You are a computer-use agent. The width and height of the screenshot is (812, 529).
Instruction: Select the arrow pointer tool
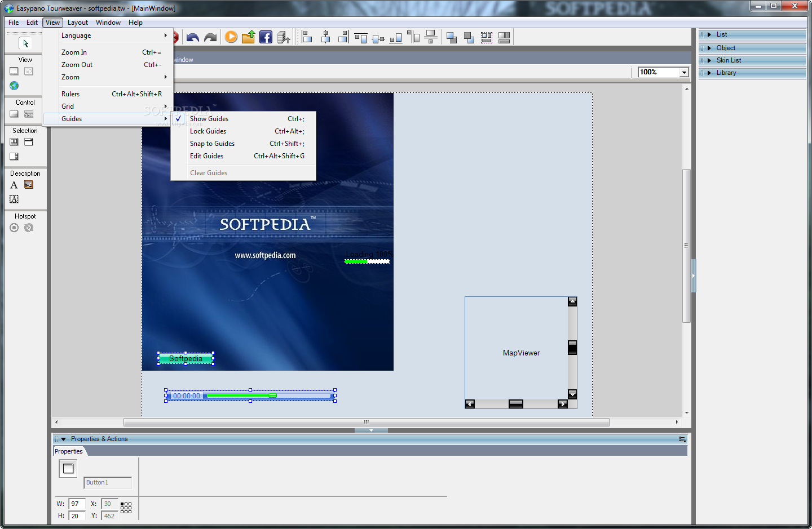coord(25,43)
